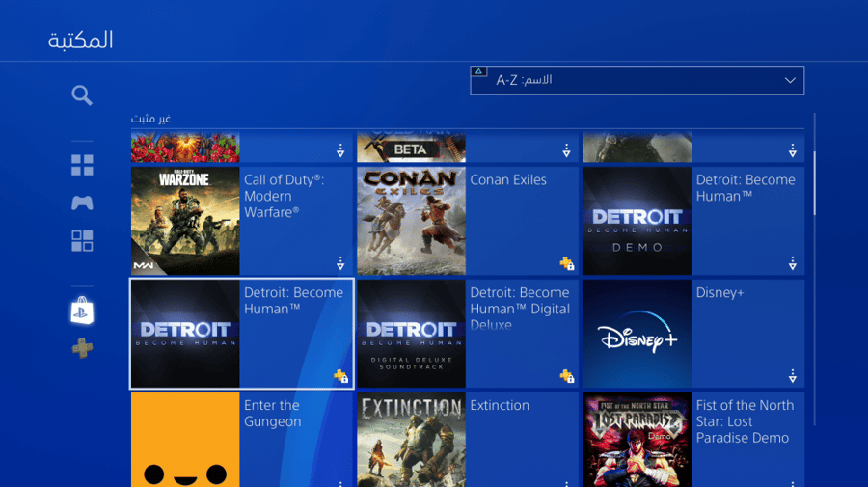The height and width of the screenshot is (487, 868).
Task: Click the Disney+ title text
Action: pos(719,293)
